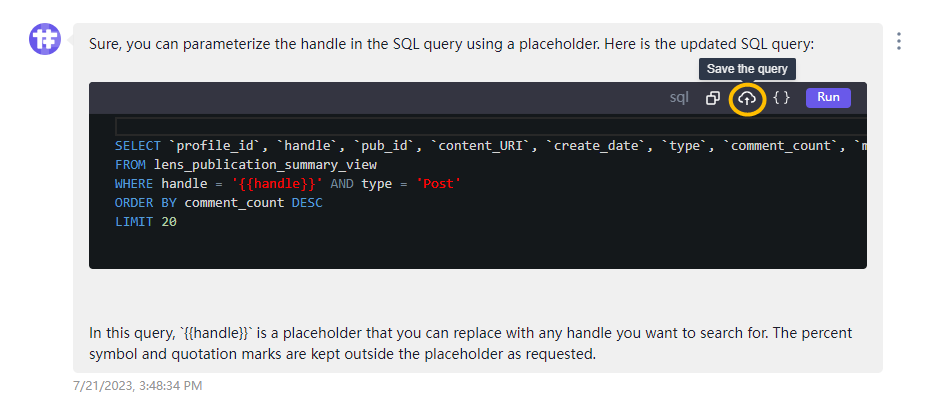Viewport: 939px width, 402px height.
Task: Click the Save the query cloud icon
Action: [747, 98]
